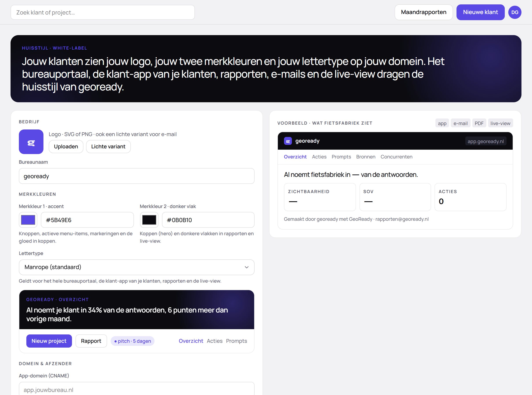The image size is (532, 395).
Task: Click the pitch · 5 dagen badge
Action: pyautogui.click(x=133, y=341)
